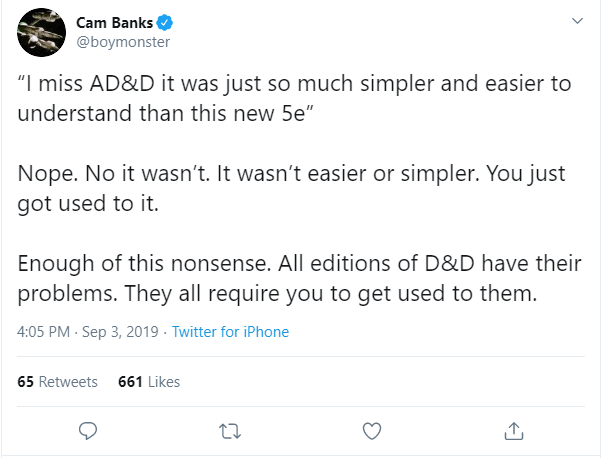Like the tweet with the heart icon
Screen dimensions: 603x458
coord(372,431)
